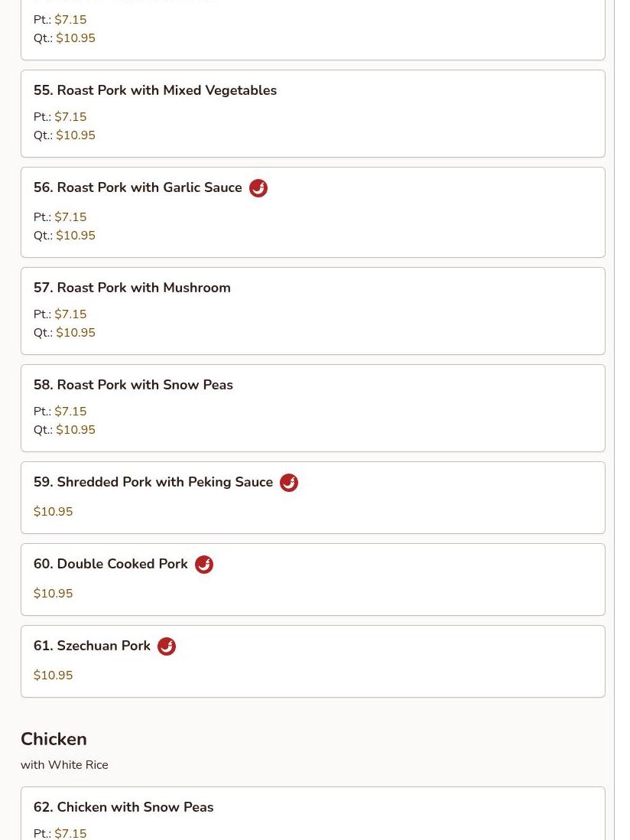This screenshot has width=630, height=840.
Task: Click spicy icon next to Szechuan Pork
Action: click(x=167, y=646)
